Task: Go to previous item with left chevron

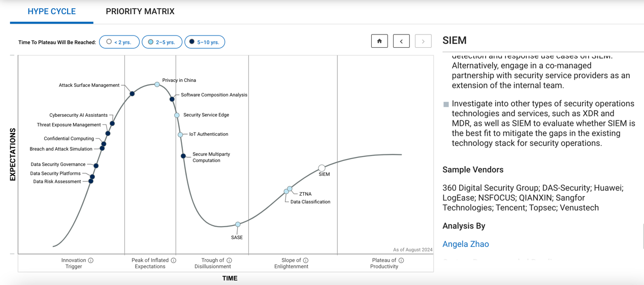Action: [x=401, y=41]
